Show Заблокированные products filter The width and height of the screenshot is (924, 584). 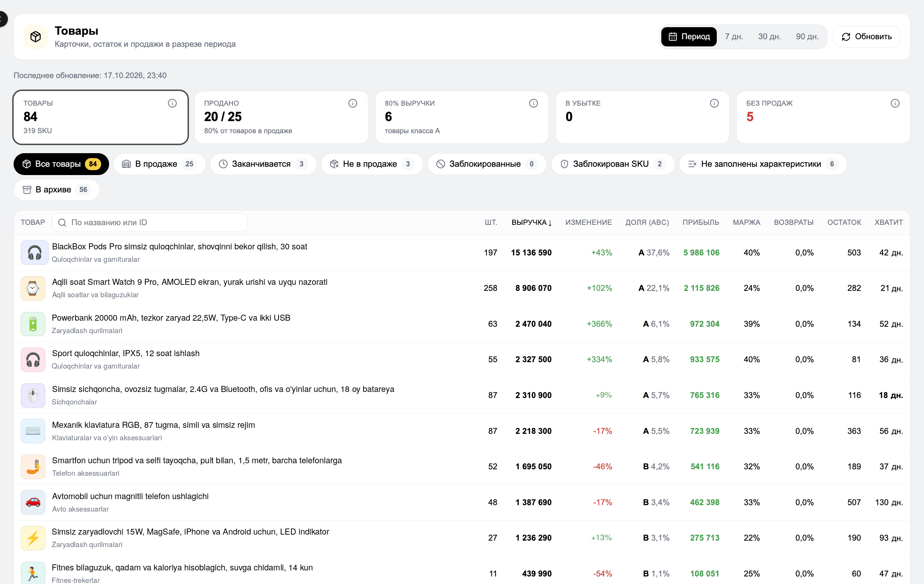[487, 164]
